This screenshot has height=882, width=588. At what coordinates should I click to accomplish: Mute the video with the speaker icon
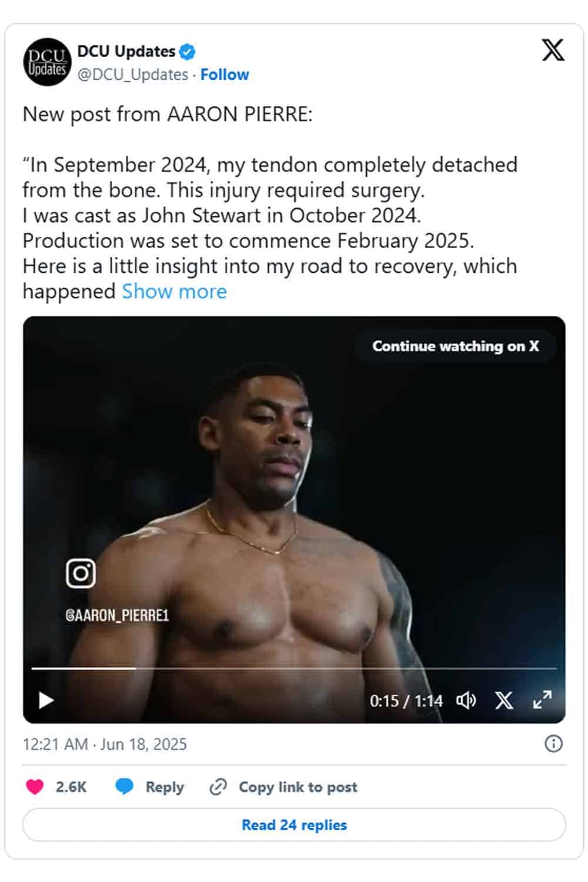[466, 700]
